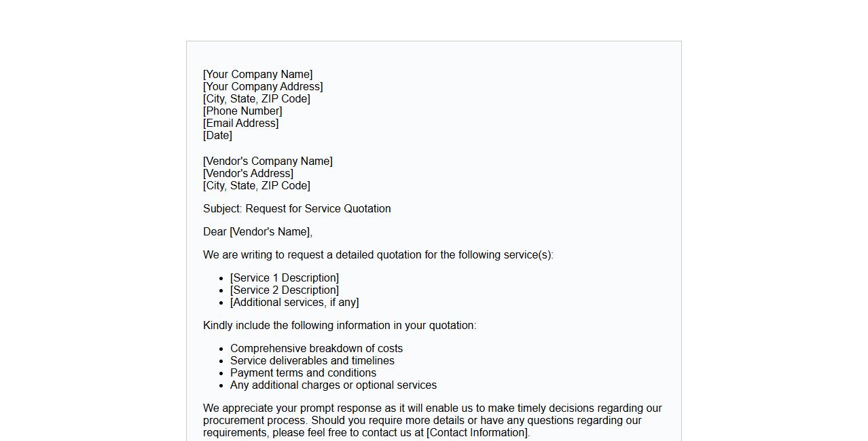Image resolution: width=868 pixels, height=441 pixels.
Task: Click 'Payment terms and conditions' bullet
Action: pos(303,373)
